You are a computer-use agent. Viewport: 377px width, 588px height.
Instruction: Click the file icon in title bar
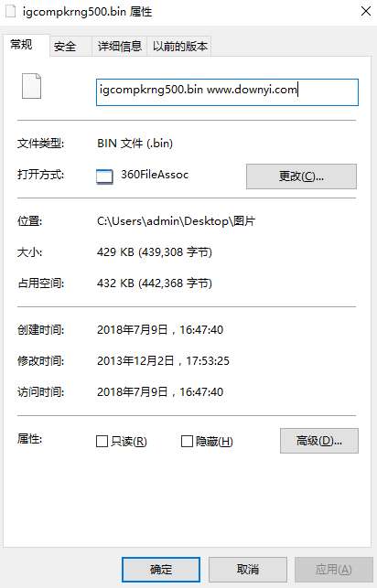click(10, 11)
